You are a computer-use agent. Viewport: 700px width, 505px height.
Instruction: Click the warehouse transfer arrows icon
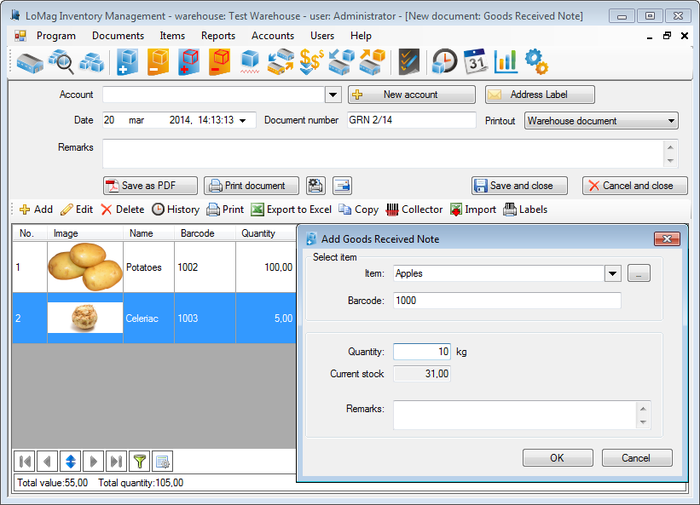[x=281, y=62]
